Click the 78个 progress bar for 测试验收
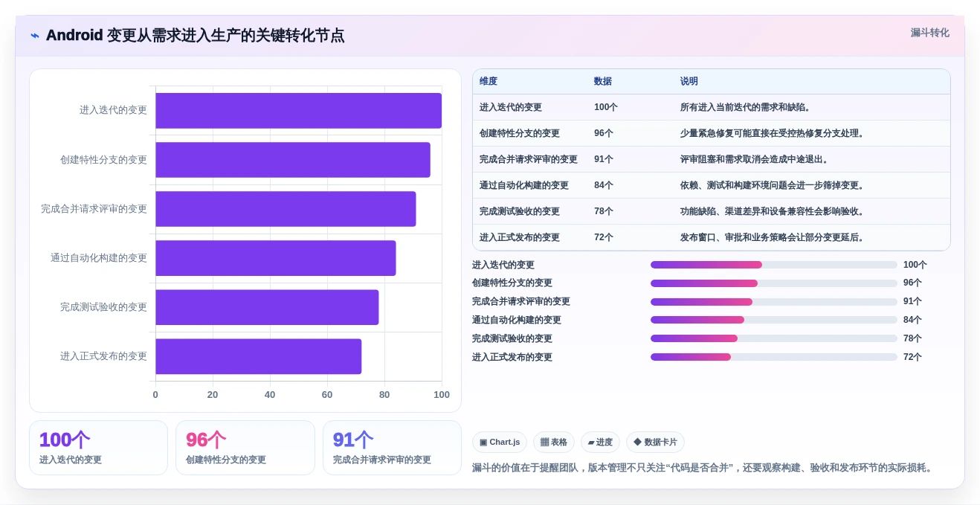 (774, 338)
